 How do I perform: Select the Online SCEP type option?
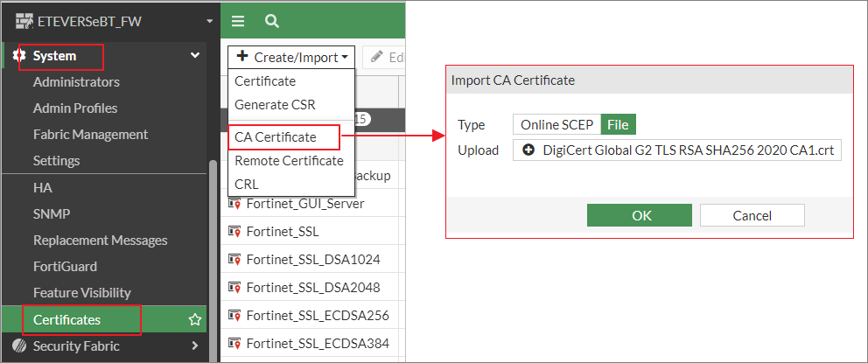pos(556,124)
